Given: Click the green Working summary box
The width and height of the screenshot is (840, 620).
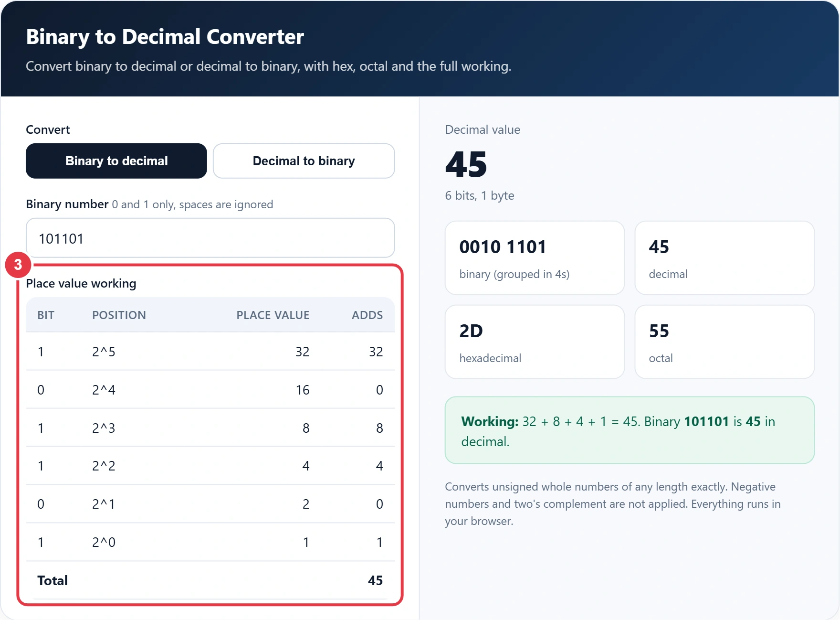Looking at the screenshot, I should tap(630, 430).
